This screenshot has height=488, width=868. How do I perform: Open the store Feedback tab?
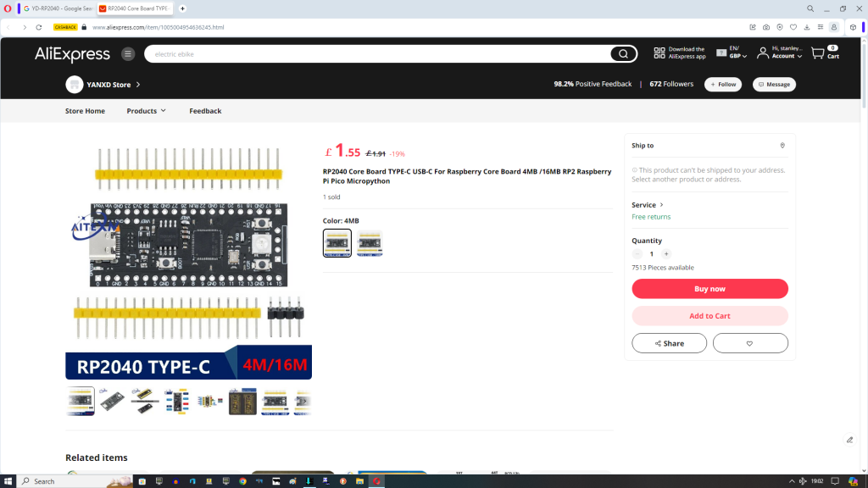tap(205, 111)
